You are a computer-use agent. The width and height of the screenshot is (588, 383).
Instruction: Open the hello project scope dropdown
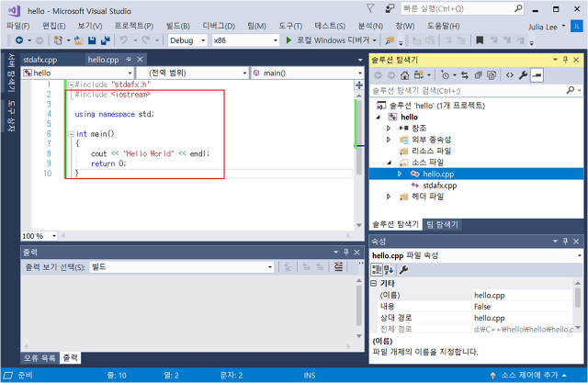point(130,73)
